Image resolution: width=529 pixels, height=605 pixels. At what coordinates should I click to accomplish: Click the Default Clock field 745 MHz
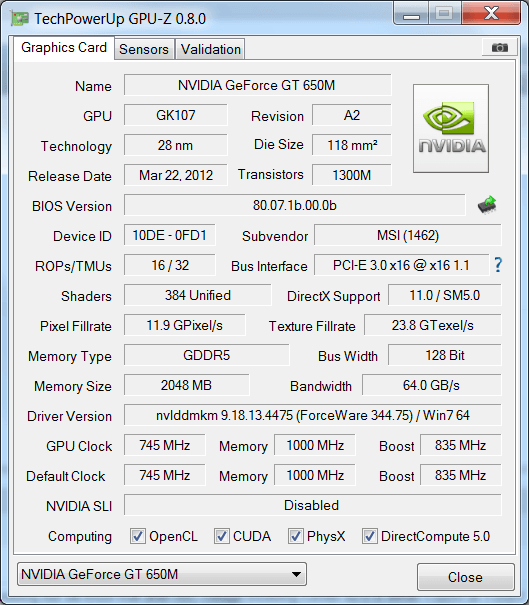click(165, 476)
